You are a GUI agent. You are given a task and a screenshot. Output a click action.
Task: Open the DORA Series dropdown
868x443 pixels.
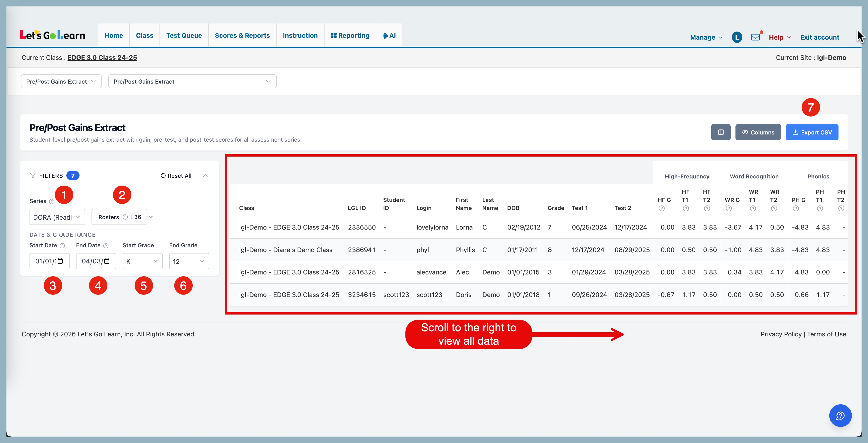[x=57, y=217]
